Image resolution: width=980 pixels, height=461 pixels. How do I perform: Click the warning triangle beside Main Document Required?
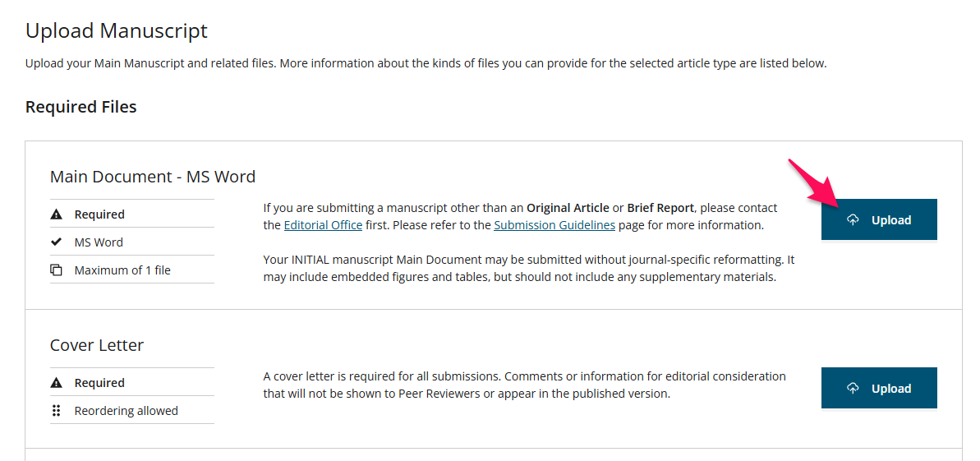[x=56, y=214]
